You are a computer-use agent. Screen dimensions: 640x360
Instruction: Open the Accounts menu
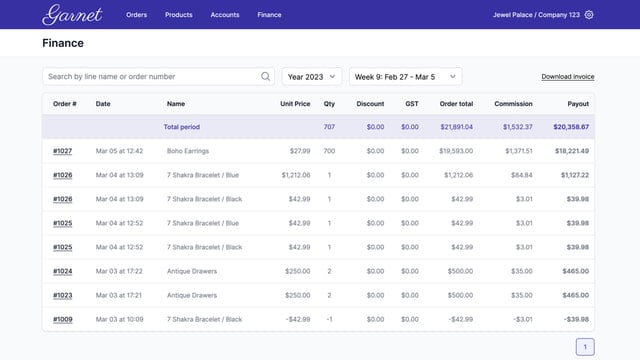coord(225,15)
